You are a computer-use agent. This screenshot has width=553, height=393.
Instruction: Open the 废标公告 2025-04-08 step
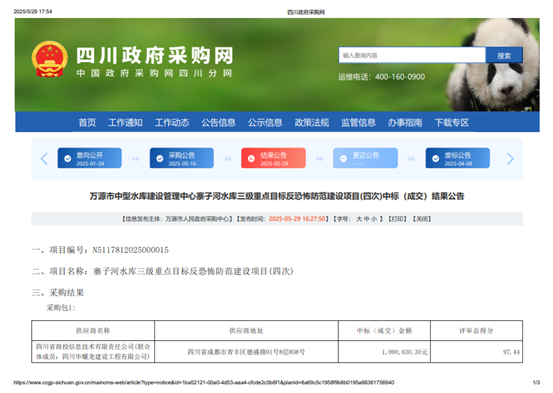457,158
